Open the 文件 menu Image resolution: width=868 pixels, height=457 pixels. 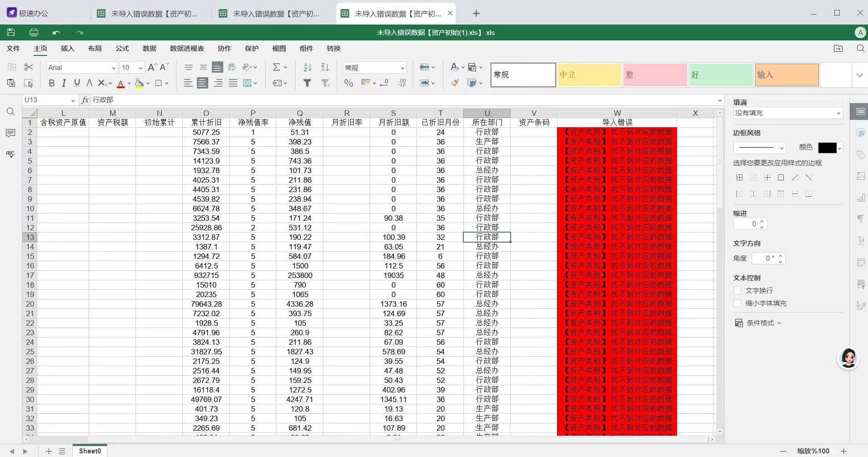click(13, 48)
